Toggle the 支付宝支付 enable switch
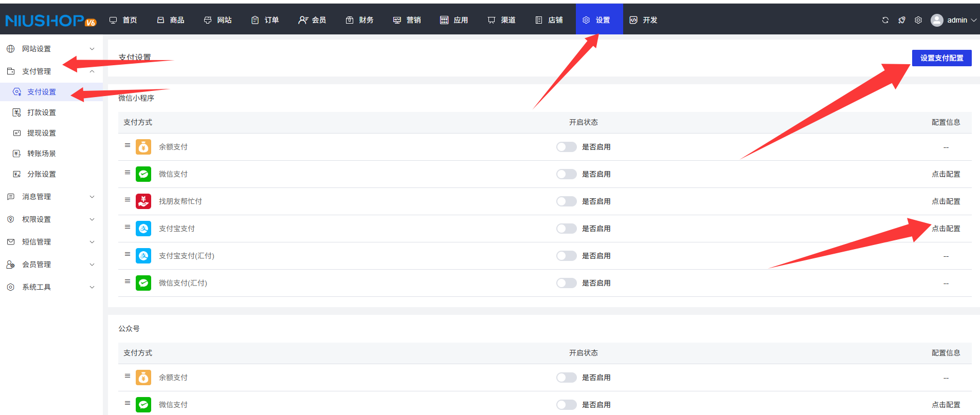 pos(566,229)
